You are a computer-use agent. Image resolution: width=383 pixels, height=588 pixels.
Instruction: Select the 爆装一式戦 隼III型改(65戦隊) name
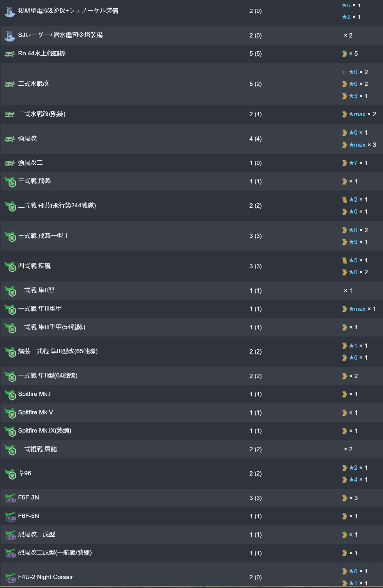tap(58, 352)
